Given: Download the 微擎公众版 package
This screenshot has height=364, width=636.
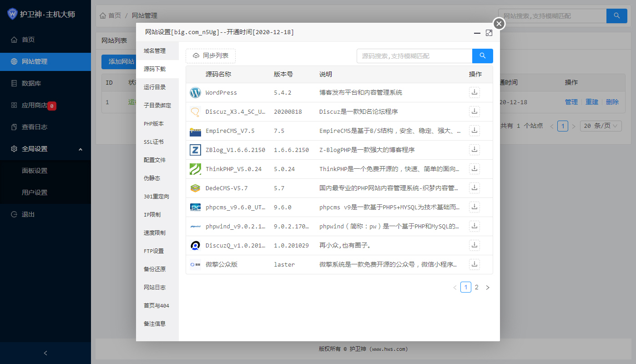Looking at the screenshot, I should pos(474,264).
